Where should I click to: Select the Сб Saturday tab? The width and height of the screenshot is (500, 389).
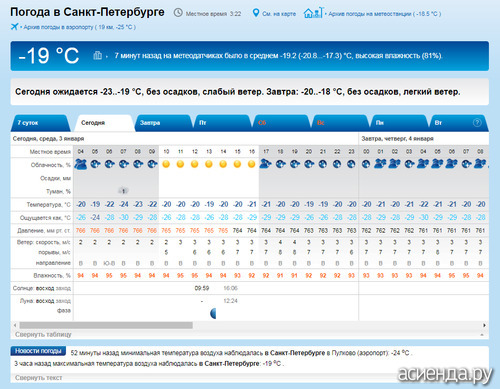click(x=262, y=123)
